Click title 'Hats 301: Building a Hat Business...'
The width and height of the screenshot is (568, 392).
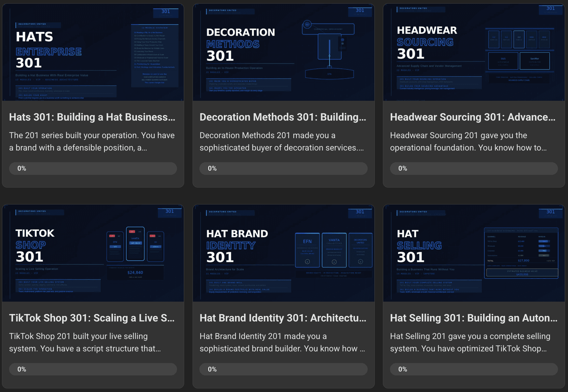[x=92, y=117]
